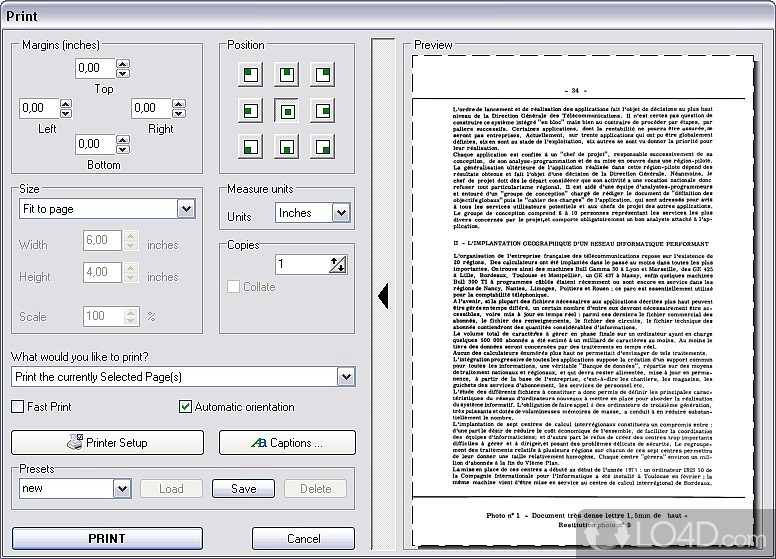
Task: Set position to middle-left alignment
Action: point(250,111)
